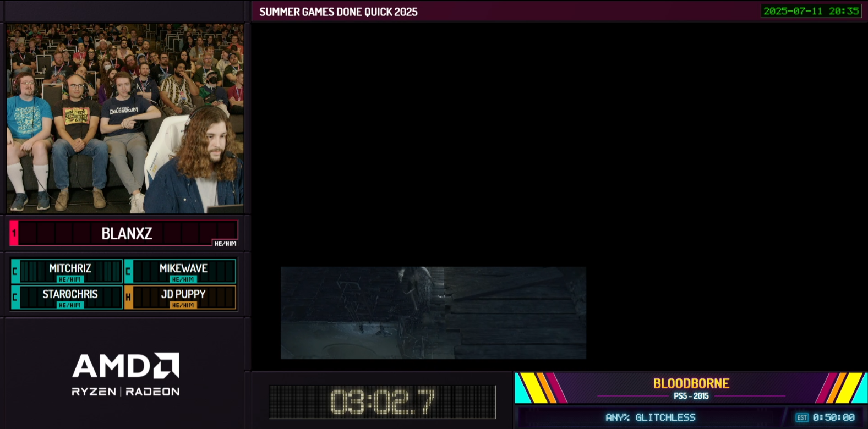The image size is (868, 429).
Task: Click the red number 1 runner badge
Action: (x=14, y=233)
